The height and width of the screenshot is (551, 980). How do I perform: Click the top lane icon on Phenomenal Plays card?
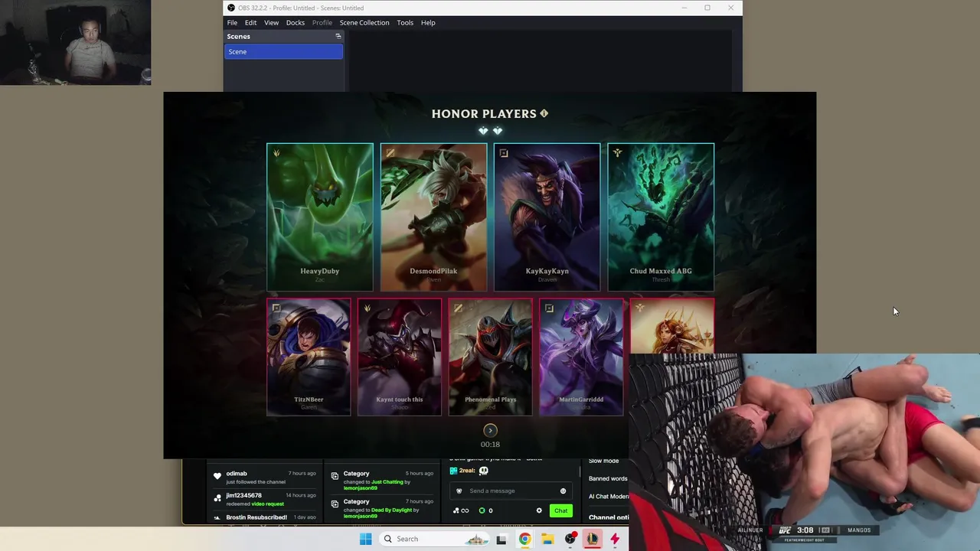coord(458,308)
